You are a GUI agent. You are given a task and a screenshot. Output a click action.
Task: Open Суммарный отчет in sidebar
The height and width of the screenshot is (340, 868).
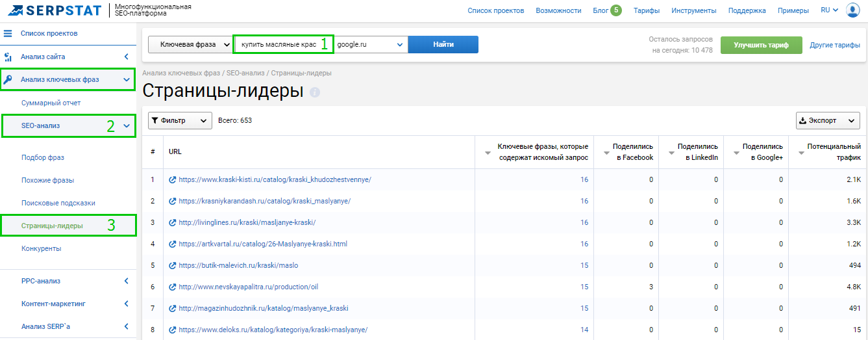[x=51, y=103]
